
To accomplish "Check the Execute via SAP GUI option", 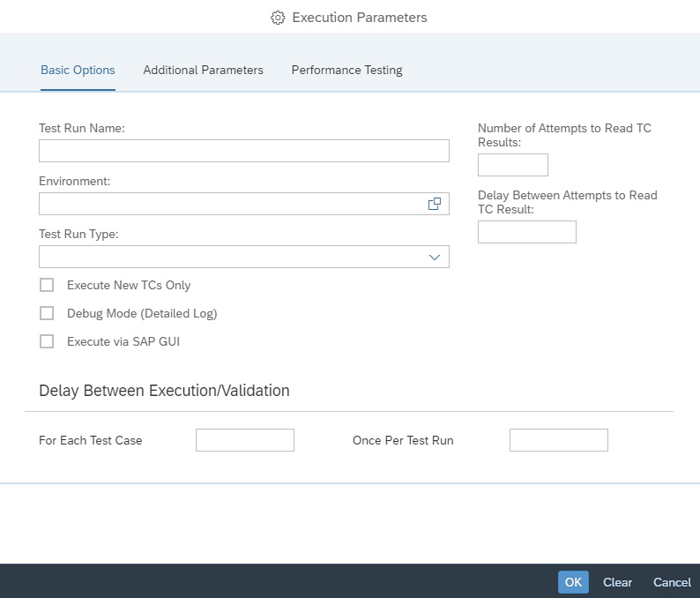I will (47, 341).
